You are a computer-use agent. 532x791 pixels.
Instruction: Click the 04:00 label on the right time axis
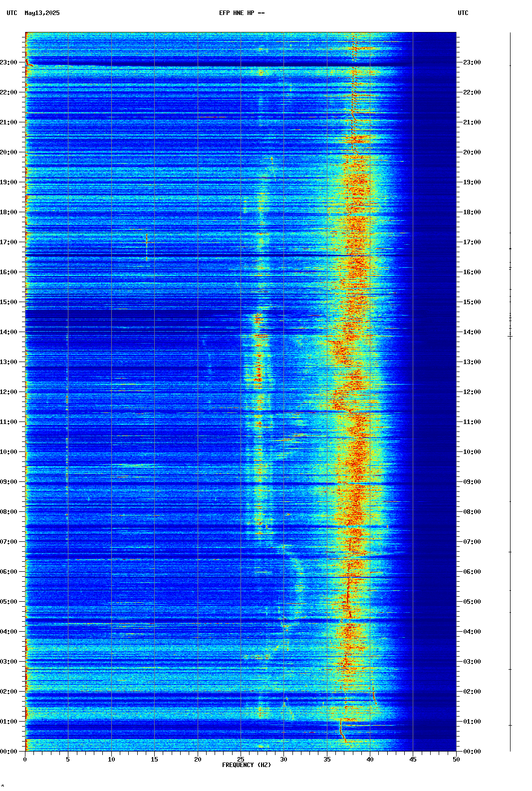(472, 632)
